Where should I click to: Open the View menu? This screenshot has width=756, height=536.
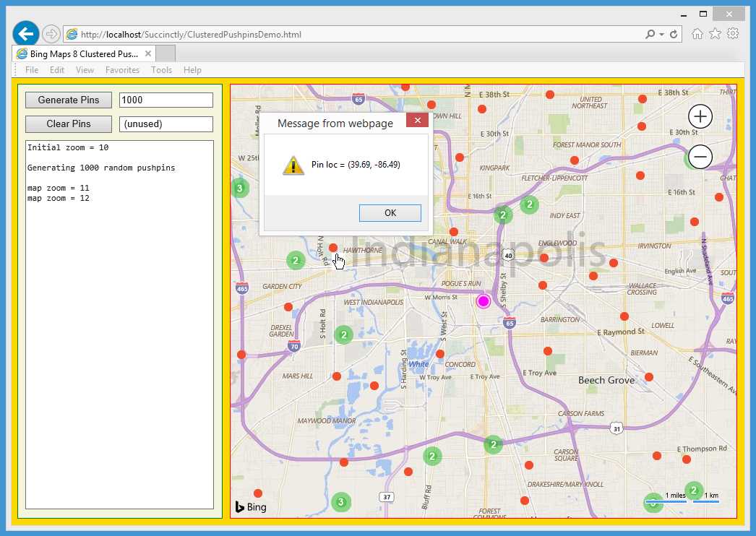pos(85,70)
